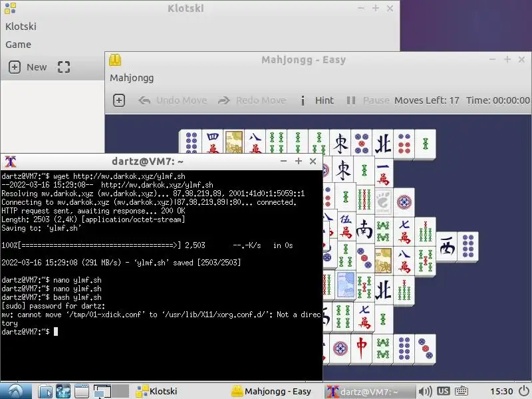Select the South wind tile 南

point(364,229)
